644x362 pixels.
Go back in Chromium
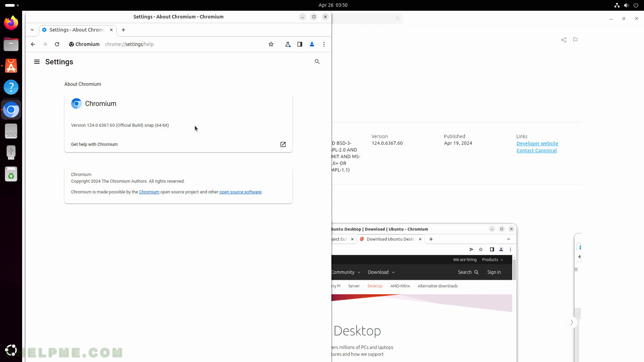(33, 44)
